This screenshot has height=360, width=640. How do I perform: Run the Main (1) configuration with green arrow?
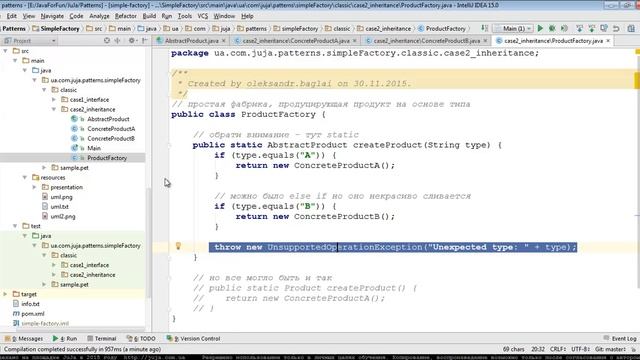point(540,28)
